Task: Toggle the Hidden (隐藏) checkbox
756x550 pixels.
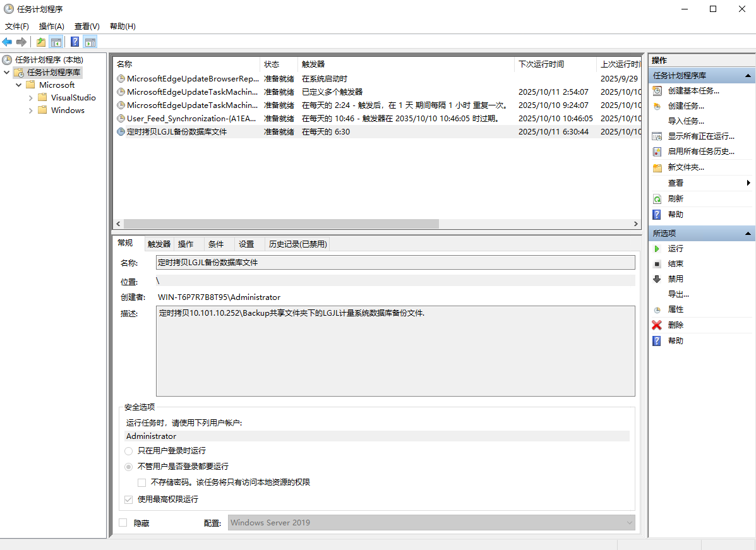Action: pyautogui.click(x=123, y=523)
